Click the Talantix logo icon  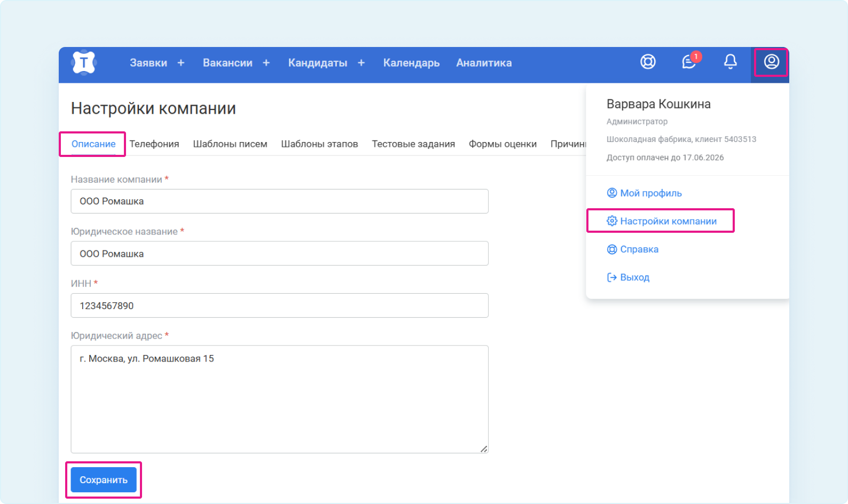(x=84, y=63)
